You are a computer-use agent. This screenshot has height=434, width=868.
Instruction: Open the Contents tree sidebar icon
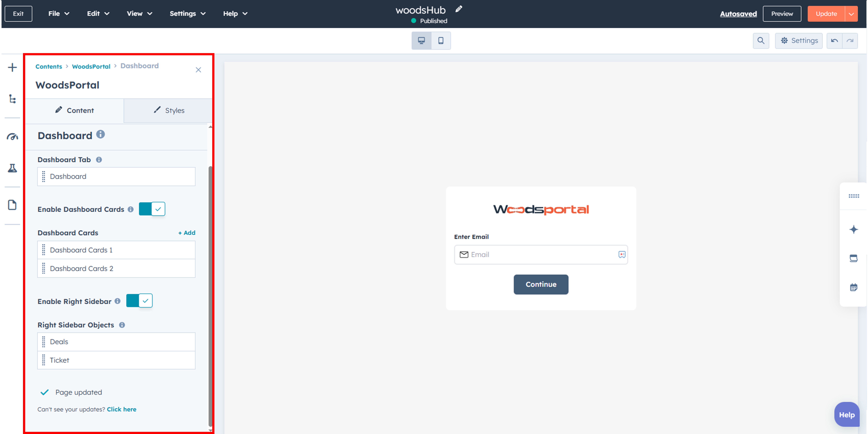[x=12, y=99]
